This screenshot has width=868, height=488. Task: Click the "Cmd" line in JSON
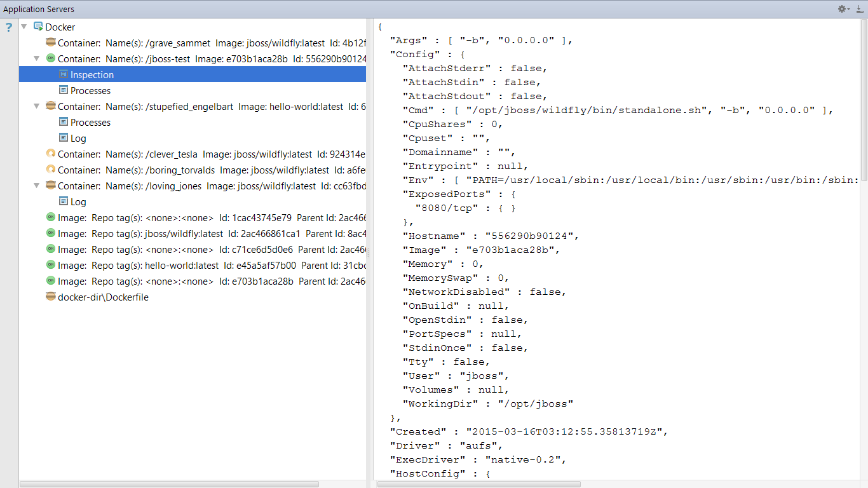(x=618, y=110)
